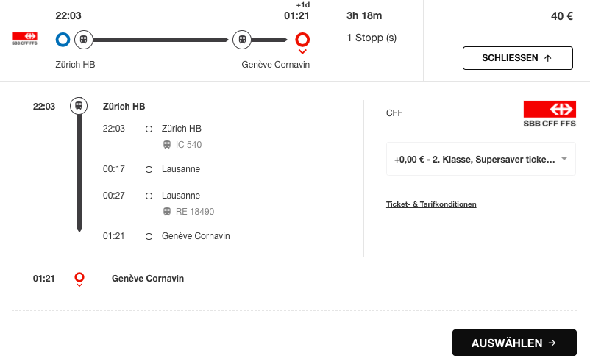This screenshot has width=590, height=364.
Task: Click the dropdown arrow of the fare selector
Action: (564, 158)
